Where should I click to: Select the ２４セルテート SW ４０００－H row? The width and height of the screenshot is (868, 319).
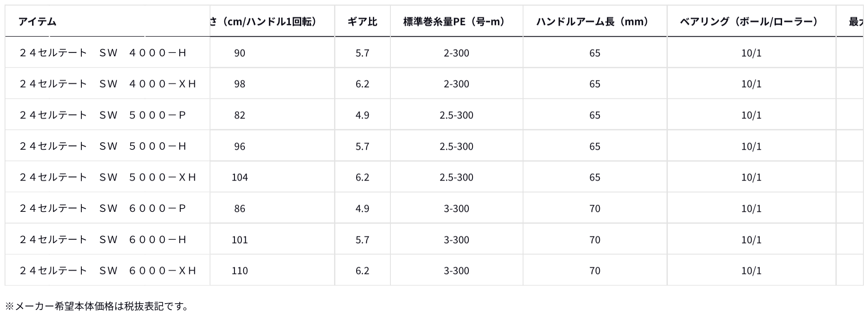pos(103,53)
